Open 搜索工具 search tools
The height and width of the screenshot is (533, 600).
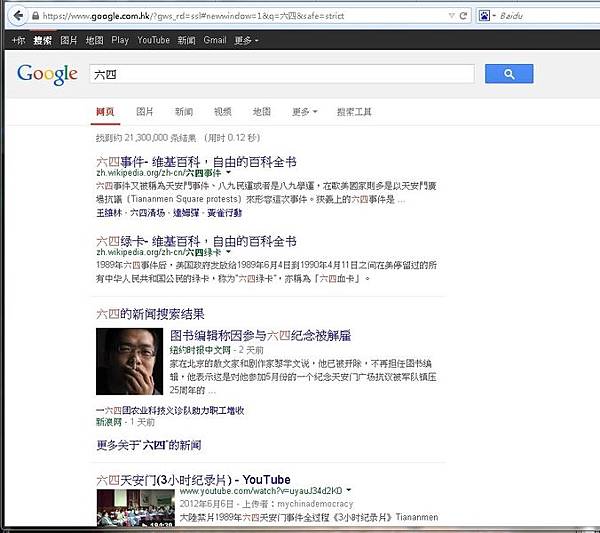pyautogui.click(x=354, y=112)
